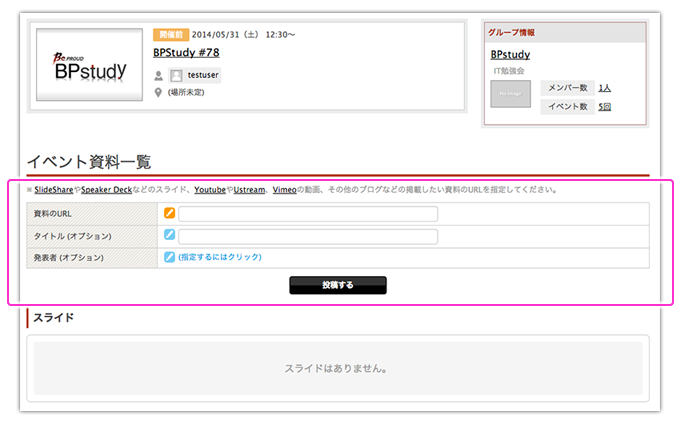Click the 1人 member count link

coord(605,88)
